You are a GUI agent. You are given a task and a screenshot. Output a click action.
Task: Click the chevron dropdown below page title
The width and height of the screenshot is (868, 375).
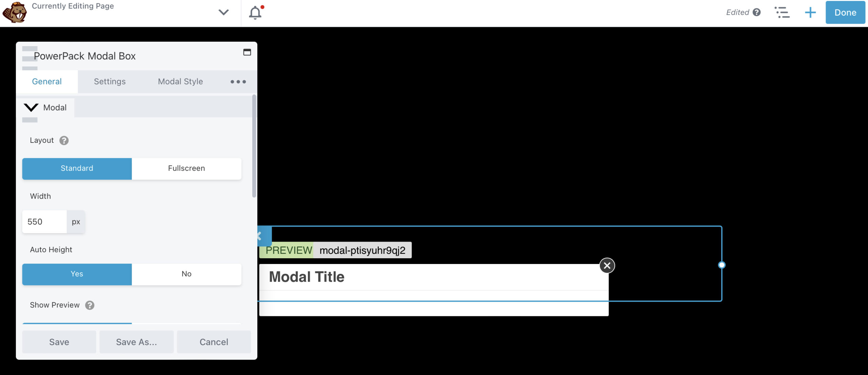(223, 12)
